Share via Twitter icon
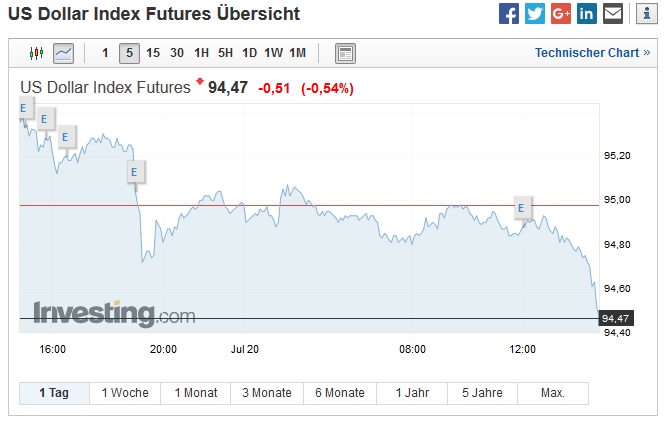670x434 pixels. 535,14
